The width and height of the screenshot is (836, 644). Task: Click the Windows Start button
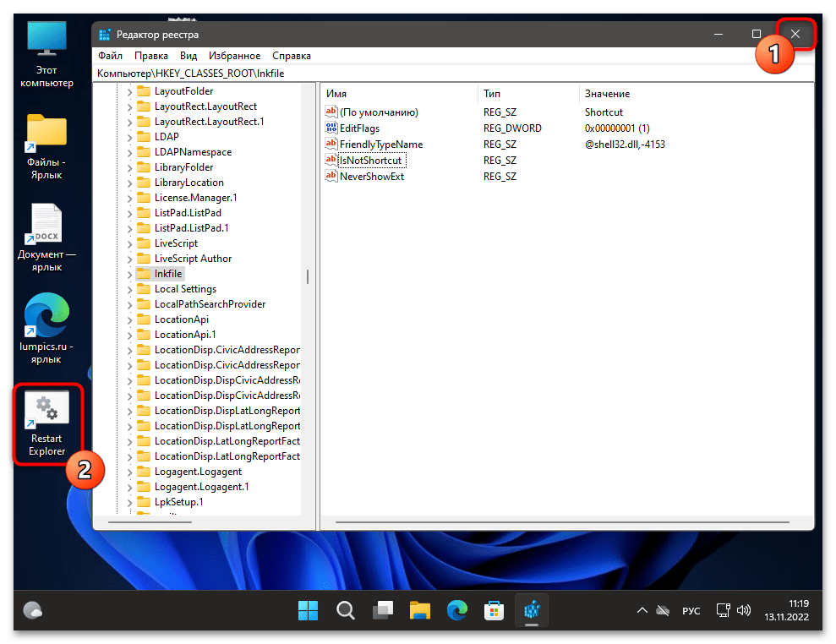(x=309, y=610)
